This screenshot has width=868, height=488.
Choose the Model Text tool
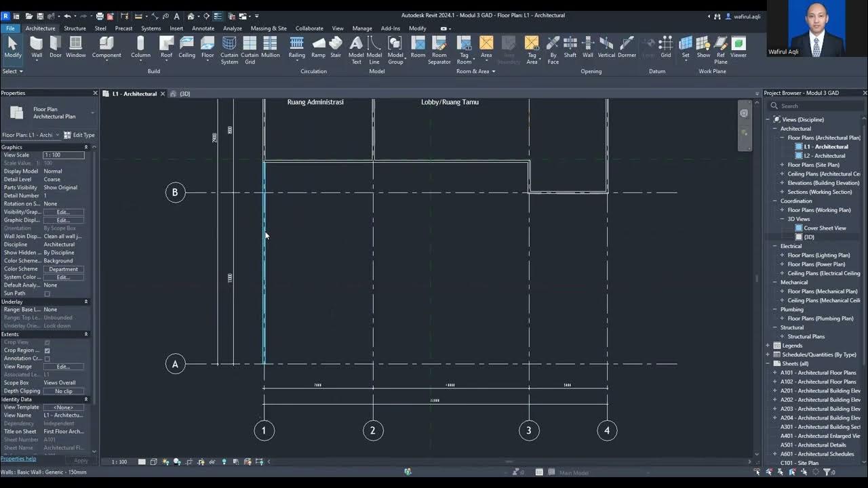(x=356, y=50)
